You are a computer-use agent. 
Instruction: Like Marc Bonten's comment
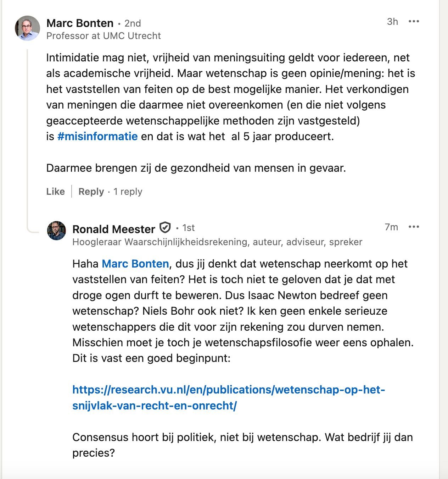click(x=56, y=192)
